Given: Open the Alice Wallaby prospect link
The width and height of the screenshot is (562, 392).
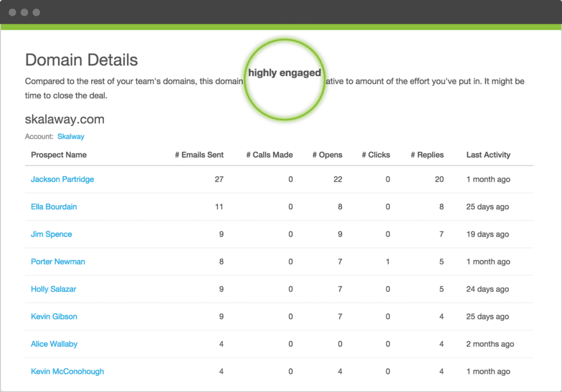Looking at the screenshot, I should point(54,344).
